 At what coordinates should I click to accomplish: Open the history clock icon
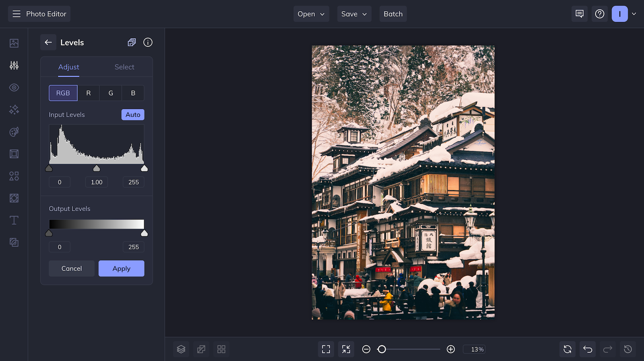628,349
